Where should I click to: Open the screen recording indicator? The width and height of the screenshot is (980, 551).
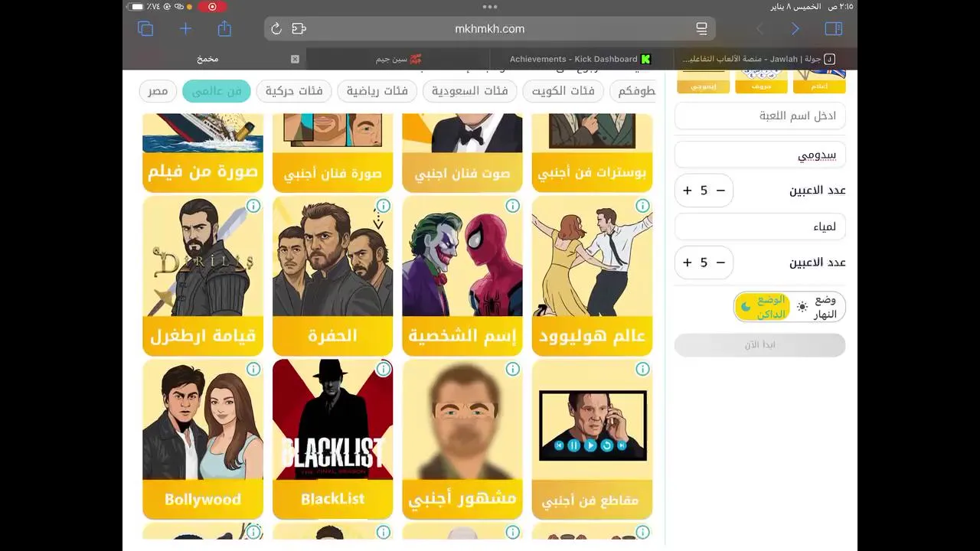pos(212,7)
